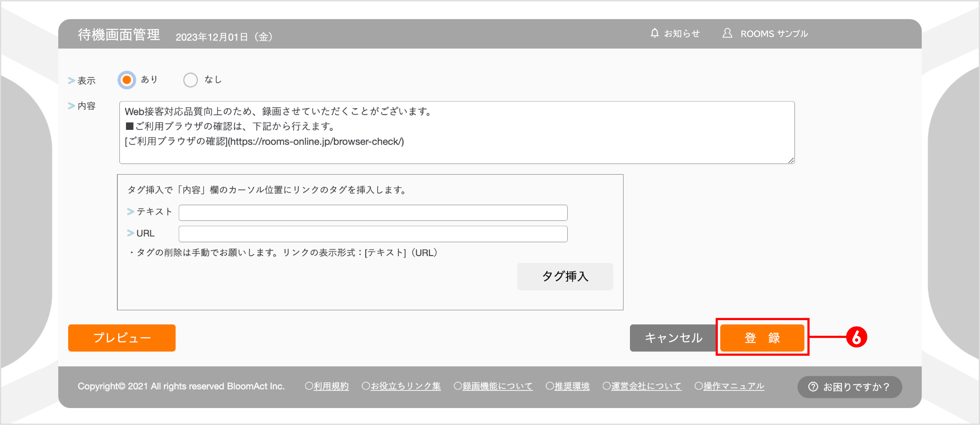Image resolution: width=980 pixels, height=425 pixels.
Task: Open the お役立ちリンク集 links page
Action: click(406, 386)
